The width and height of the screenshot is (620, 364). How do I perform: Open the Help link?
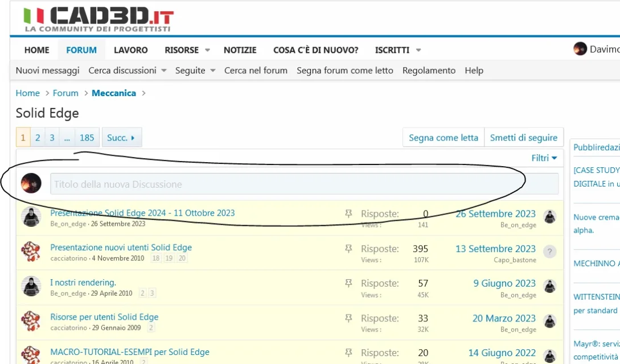click(474, 71)
